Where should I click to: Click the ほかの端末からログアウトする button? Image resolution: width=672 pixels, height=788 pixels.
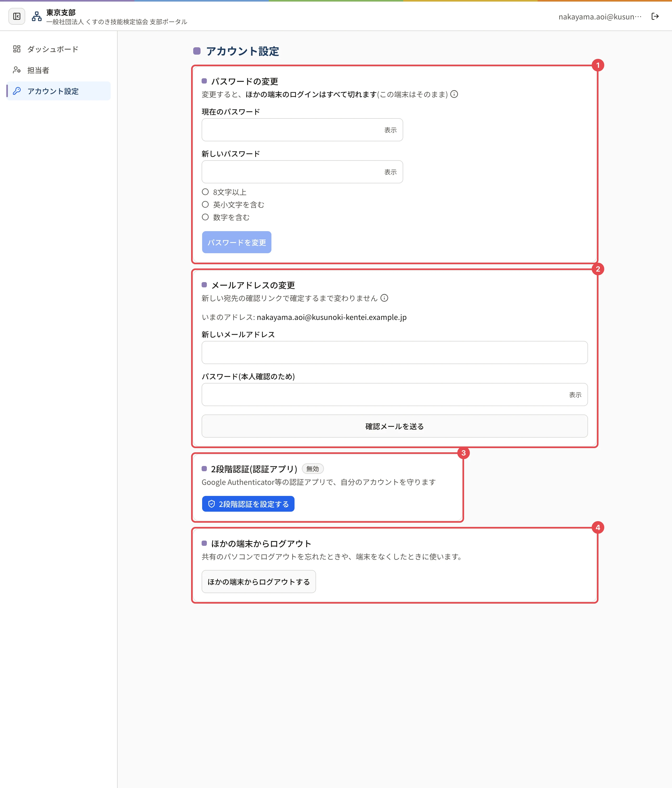259,582
